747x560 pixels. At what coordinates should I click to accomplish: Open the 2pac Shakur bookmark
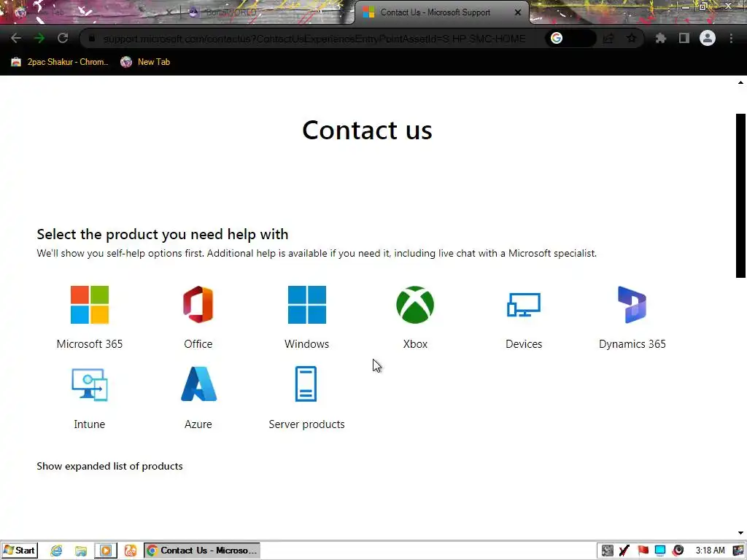(x=60, y=62)
